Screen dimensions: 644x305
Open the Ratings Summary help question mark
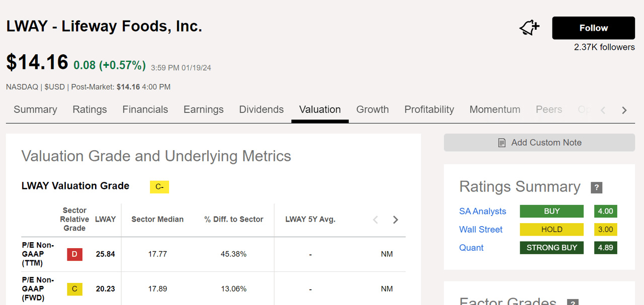(596, 187)
